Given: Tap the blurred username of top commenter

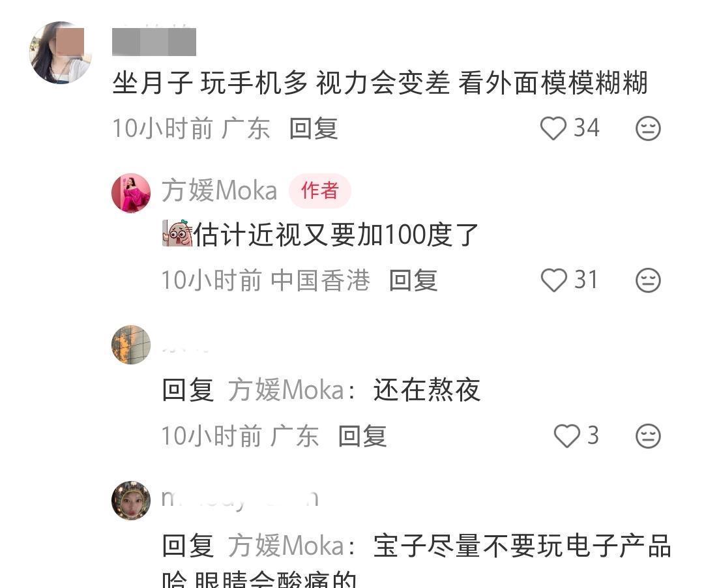Looking at the screenshot, I should pos(154,42).
